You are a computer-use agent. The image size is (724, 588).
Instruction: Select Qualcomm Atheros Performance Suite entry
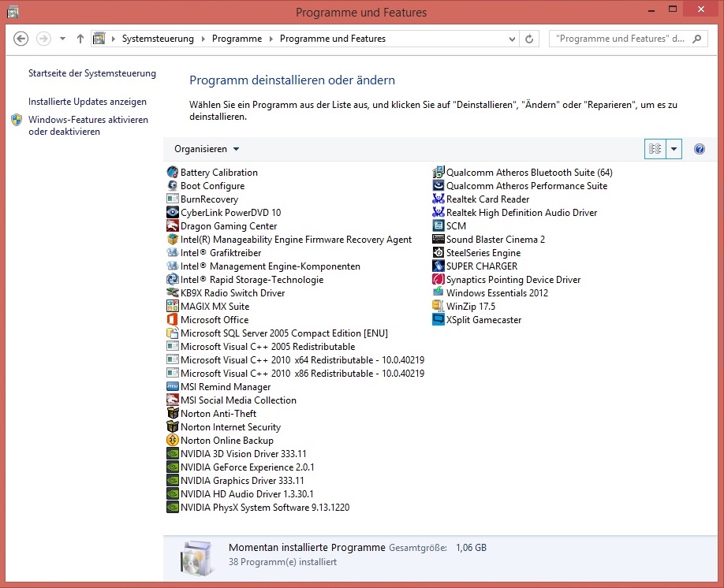521,185
